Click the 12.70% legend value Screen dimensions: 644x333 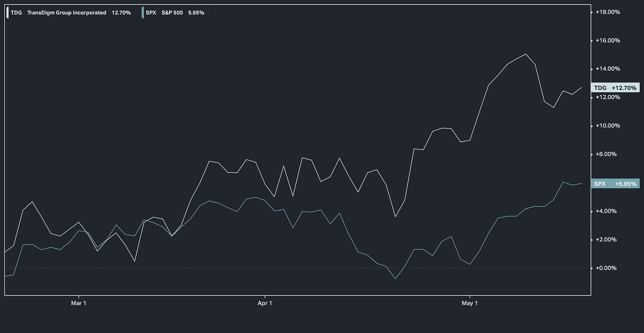pos(121,13)
